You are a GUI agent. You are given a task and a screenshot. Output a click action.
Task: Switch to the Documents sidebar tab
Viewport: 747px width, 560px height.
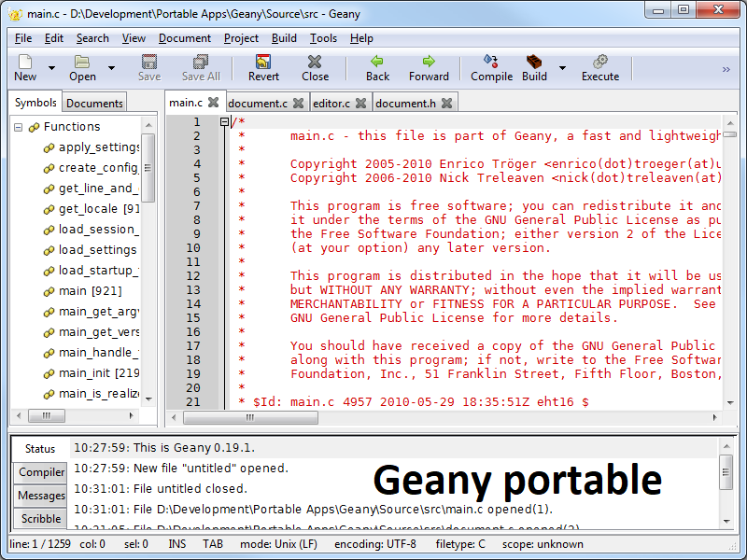94,103
